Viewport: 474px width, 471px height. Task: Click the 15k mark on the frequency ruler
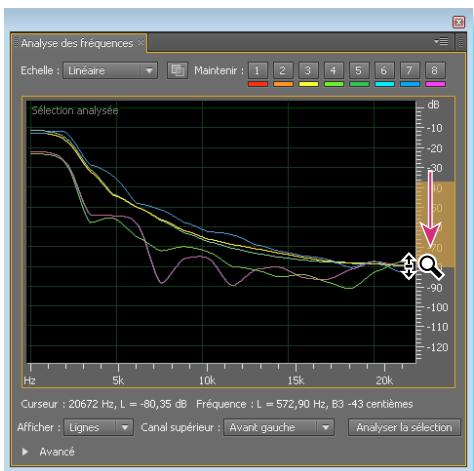(x=296, y=380)
